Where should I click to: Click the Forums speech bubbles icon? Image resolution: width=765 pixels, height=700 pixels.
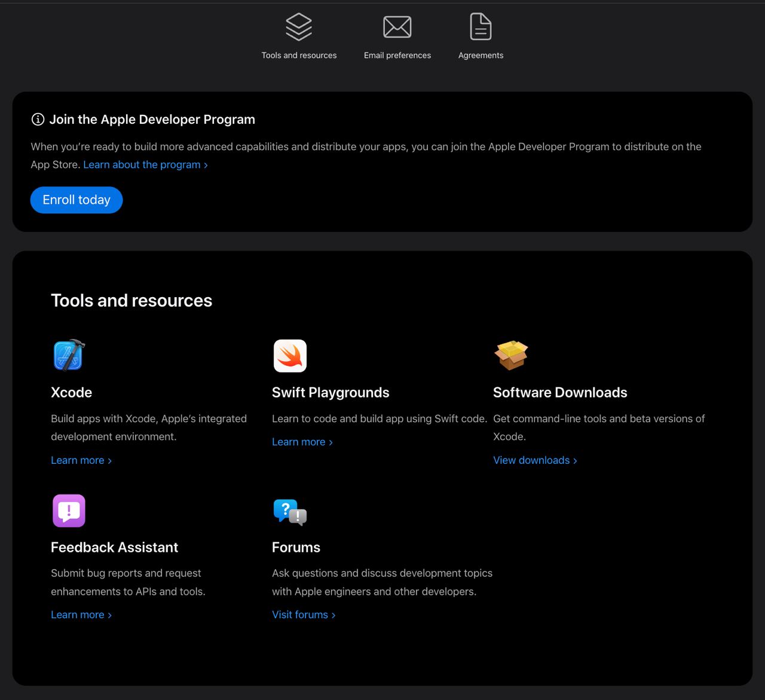pos(290,512)
